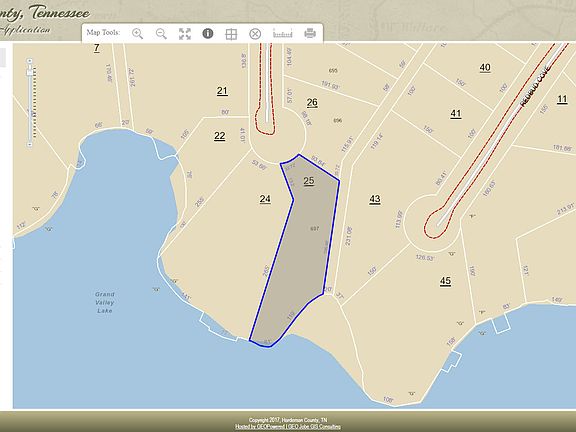Click the 697 address number in parcel 25
This screenshot has height=432, width=576.
315,228
